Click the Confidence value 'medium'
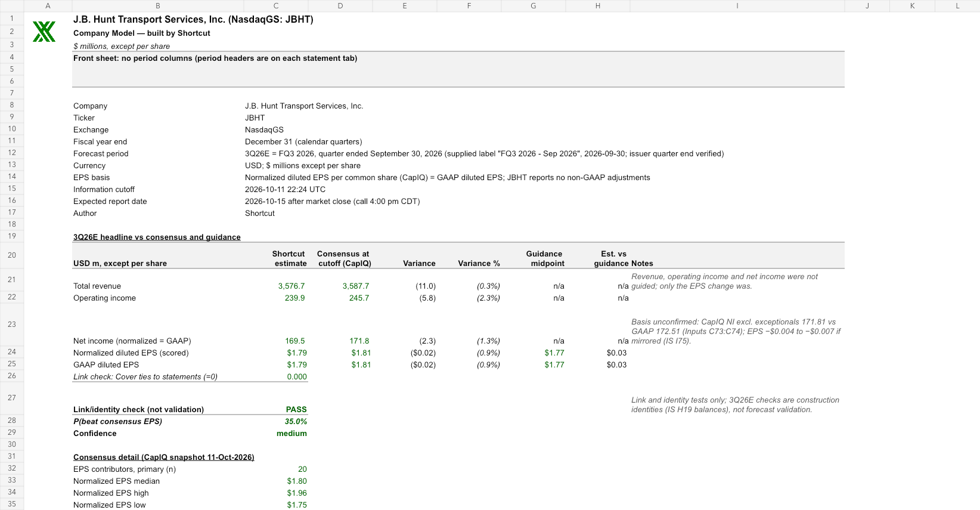980x510 pixels. (291, 434)
